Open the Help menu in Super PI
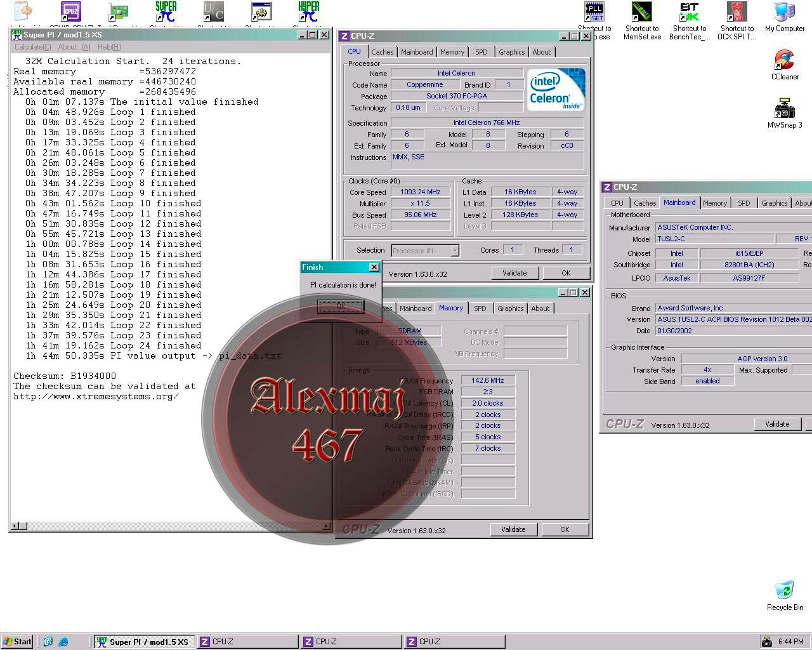 click(109, 47)
